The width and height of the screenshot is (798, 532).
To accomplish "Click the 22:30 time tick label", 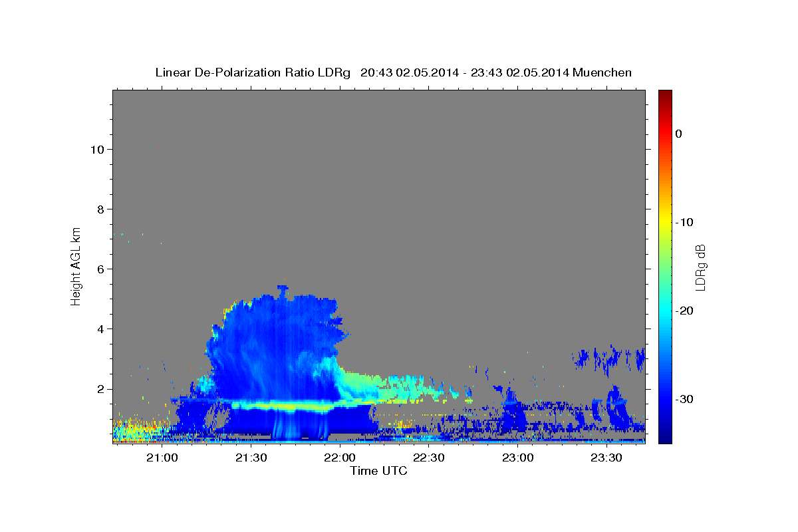I will [x=429, y=458].
